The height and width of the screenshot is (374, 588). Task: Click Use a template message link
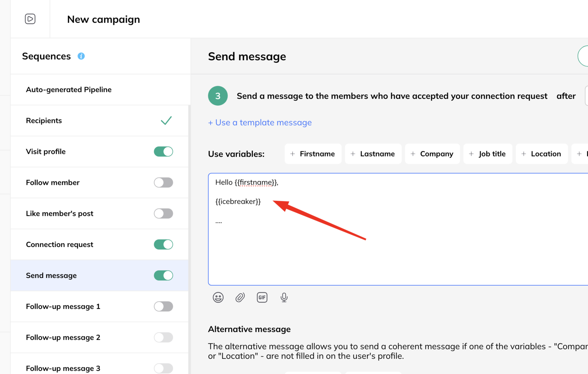[260, 123]
